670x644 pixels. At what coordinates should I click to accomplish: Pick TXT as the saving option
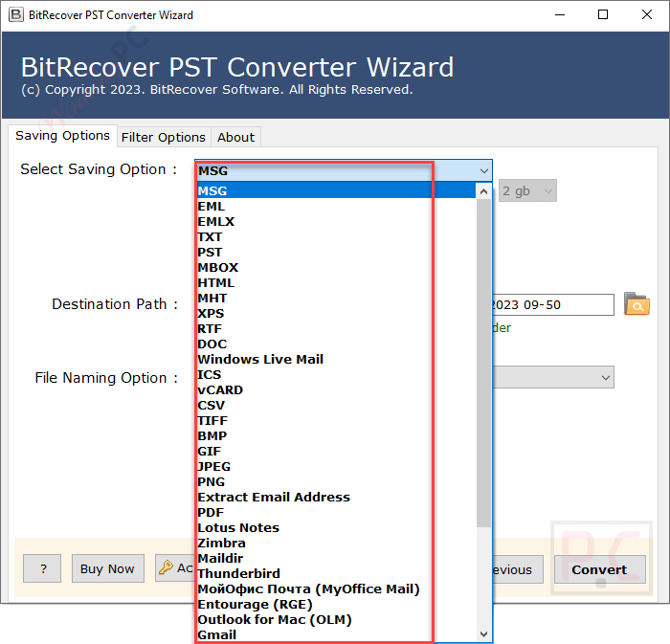coord(336,237)
